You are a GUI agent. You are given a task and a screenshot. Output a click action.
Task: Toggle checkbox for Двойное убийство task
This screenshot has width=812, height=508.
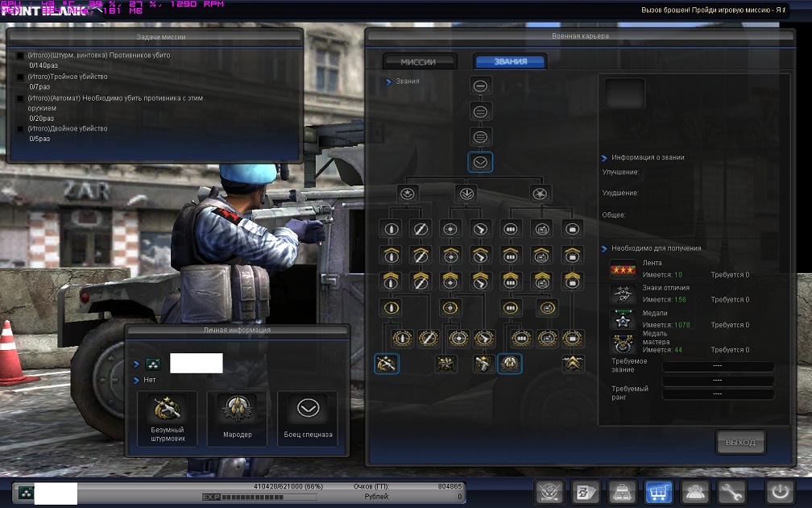19,129
